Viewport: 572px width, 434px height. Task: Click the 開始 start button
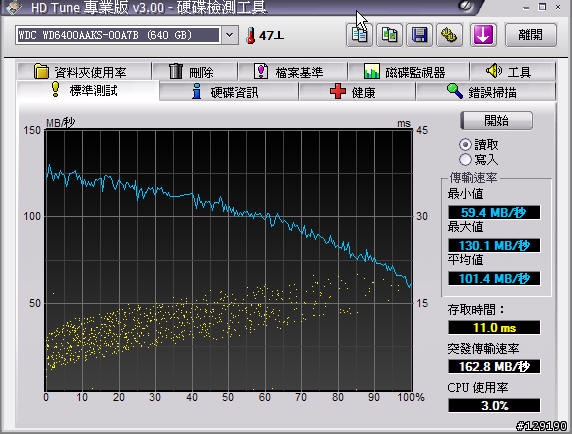(496, 120)
